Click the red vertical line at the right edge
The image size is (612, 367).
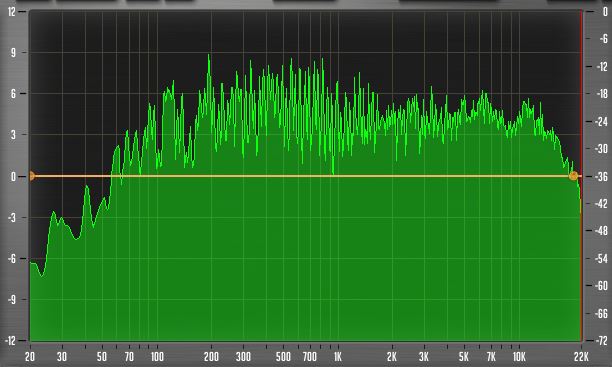(582, 176)
